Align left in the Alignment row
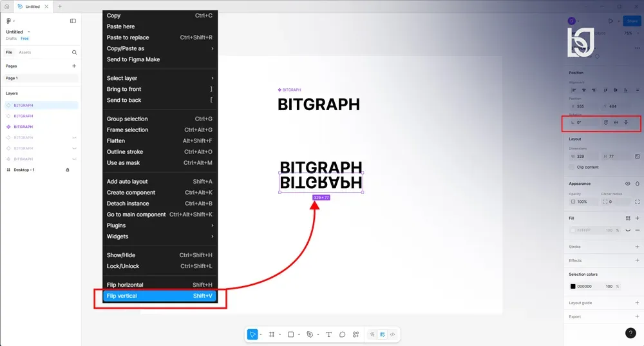This screenshot has width=644, height=346. [x=574, y=90]
